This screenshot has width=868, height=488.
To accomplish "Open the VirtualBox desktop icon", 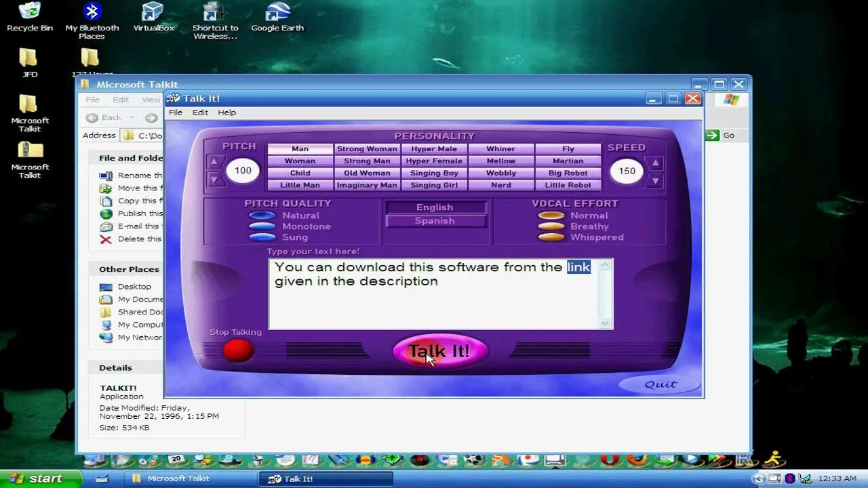I will (154, 17).
